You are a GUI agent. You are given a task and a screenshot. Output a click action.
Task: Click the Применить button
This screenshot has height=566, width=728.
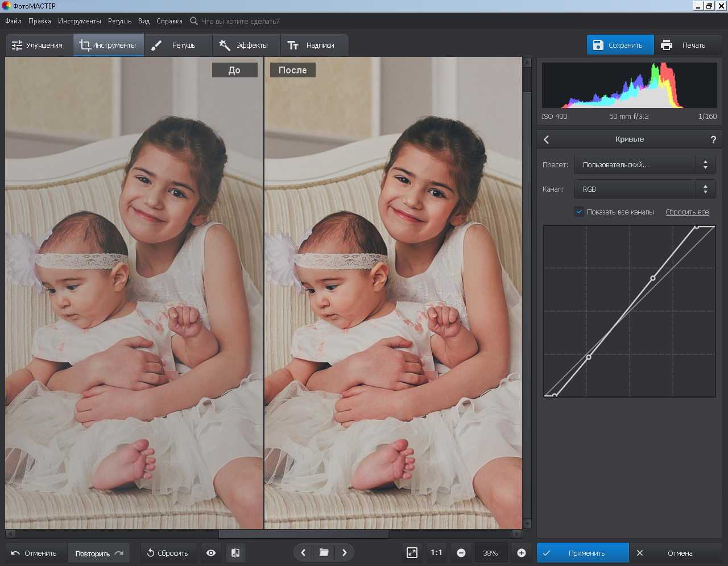[583, 553]
